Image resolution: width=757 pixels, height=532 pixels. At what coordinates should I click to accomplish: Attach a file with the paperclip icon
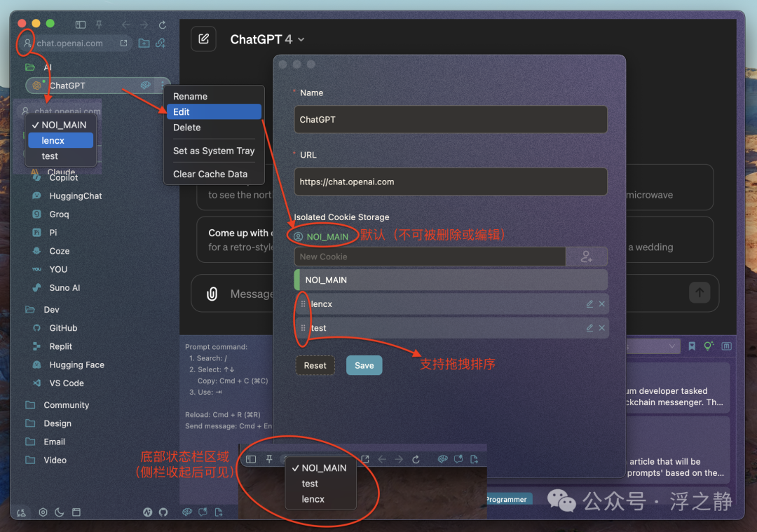point(212,294)
